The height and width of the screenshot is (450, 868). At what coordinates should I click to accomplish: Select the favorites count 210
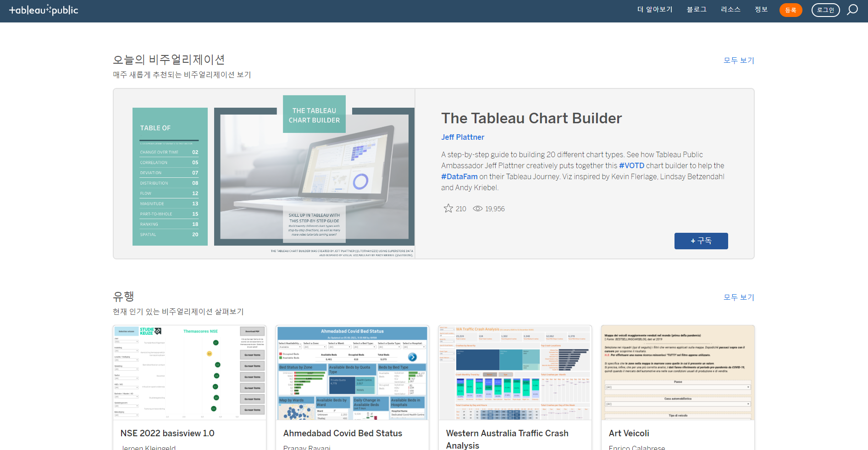tap(461, 209)
